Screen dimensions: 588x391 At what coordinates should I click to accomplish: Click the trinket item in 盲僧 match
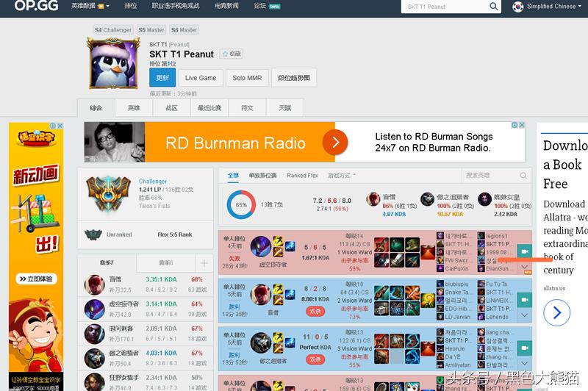tap(428, 300)
